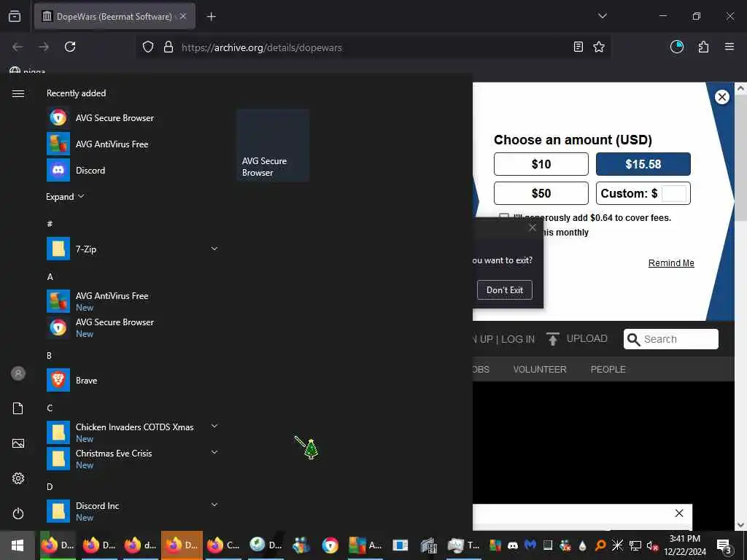Bookmark this page with the star
The width and height of the screenshot is (747, 560).
599,47
